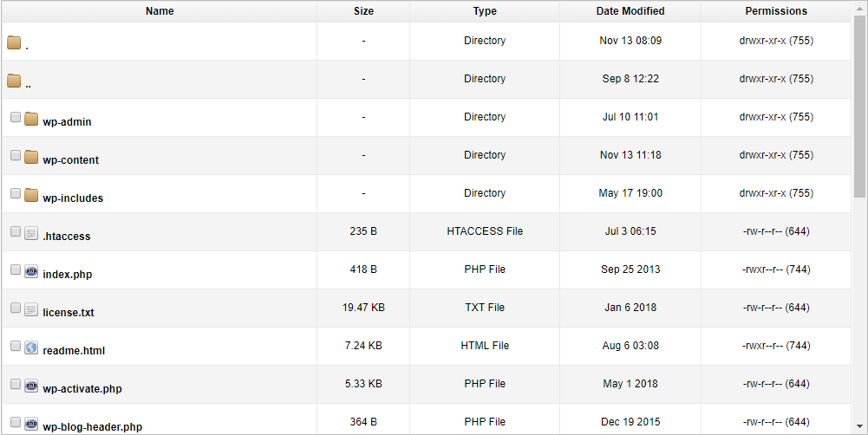Click the license.txt text file icon
This screenshot has width=868, height=435.
(x=31, y=309)
